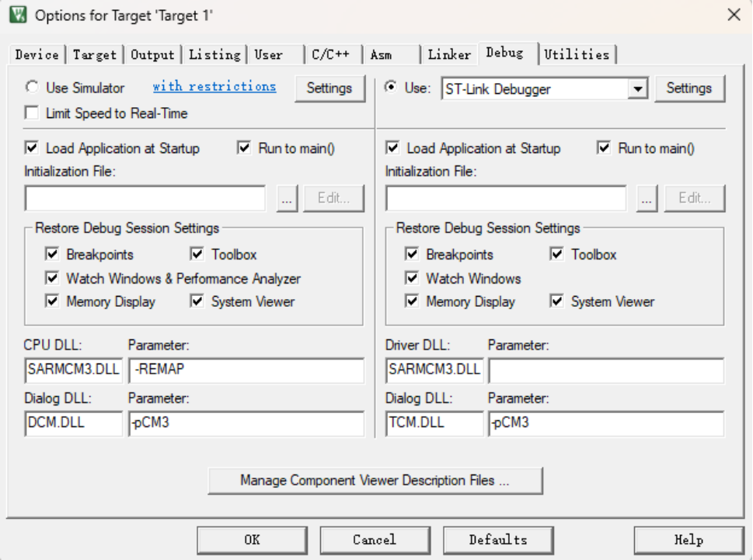
Task: Select the Listing tab
Action: 214,54
